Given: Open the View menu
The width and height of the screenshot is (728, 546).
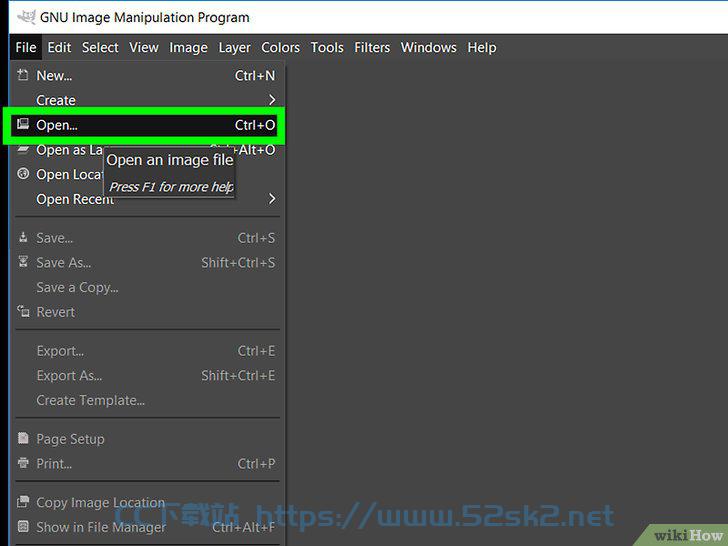Looking at the screenshot, I should click(x=144, y=47).
